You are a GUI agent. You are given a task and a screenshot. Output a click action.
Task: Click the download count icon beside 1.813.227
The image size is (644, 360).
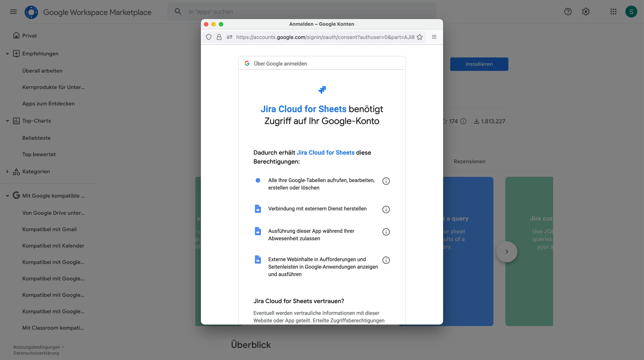pyautogui.click(x=477, y=121)
